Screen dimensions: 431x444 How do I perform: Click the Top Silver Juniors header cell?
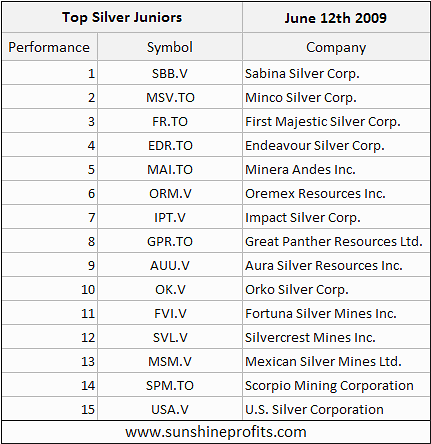click(122, 17)
